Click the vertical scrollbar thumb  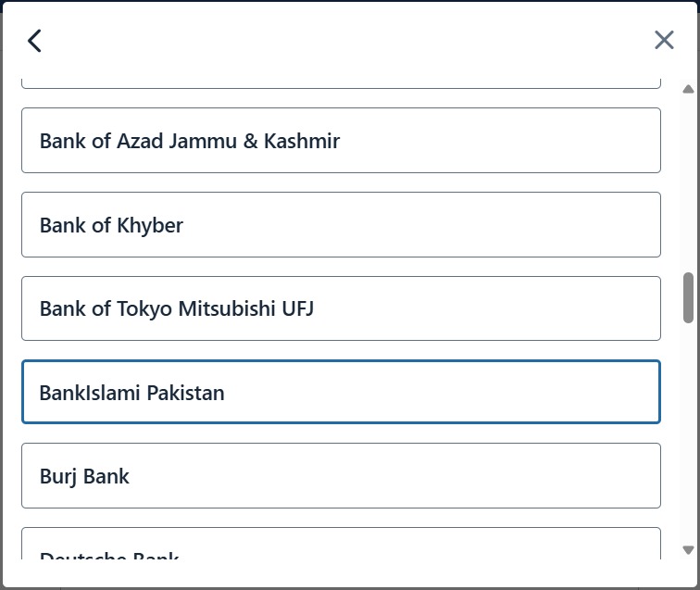[x=688, y=297]
